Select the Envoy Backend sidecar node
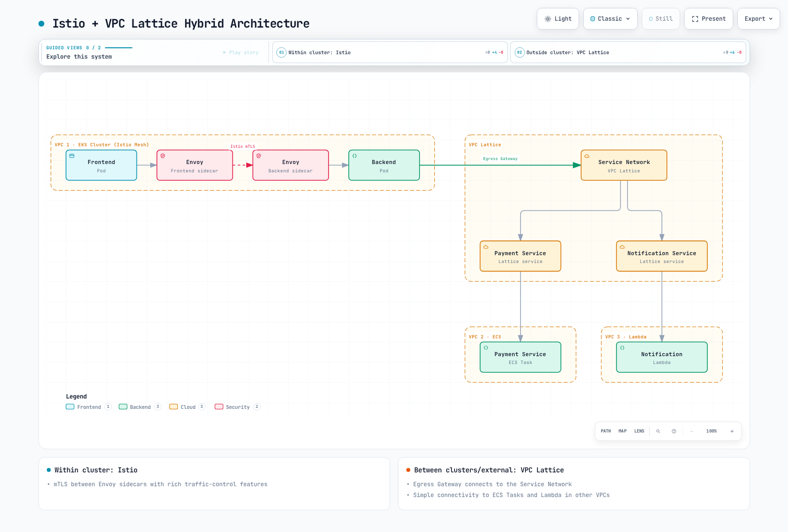Screen dimensions: 788x532 (x=291, y=166)
